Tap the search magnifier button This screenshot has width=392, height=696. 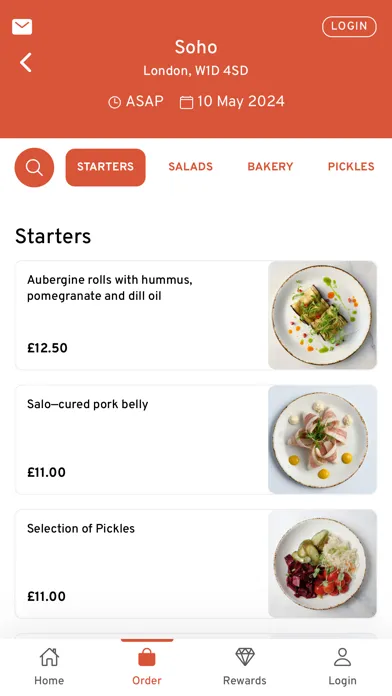34,167
